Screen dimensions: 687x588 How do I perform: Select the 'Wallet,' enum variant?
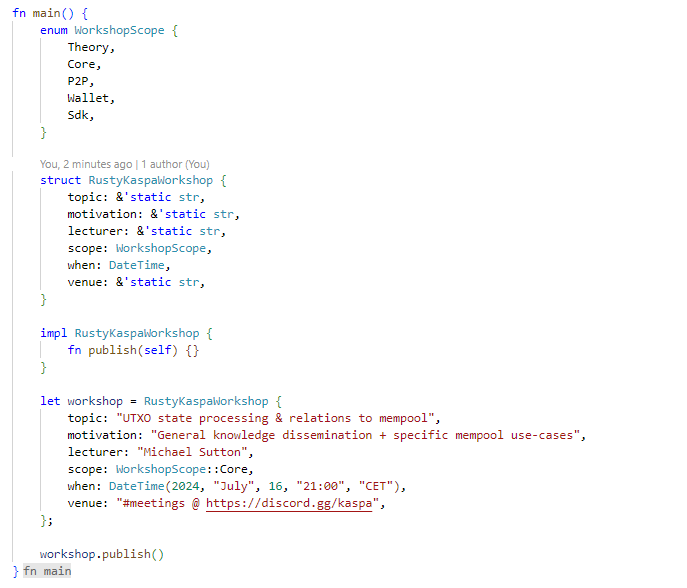pos(91,99)
